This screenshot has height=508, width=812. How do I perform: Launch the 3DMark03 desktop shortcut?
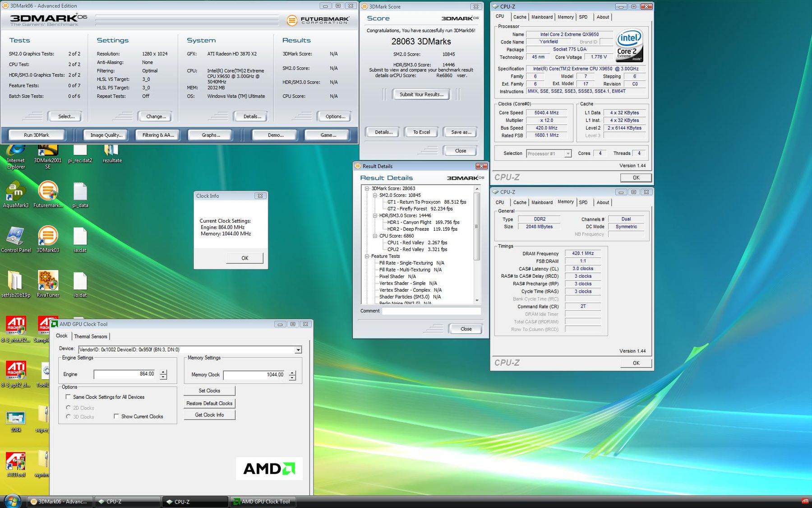point(48,239)
